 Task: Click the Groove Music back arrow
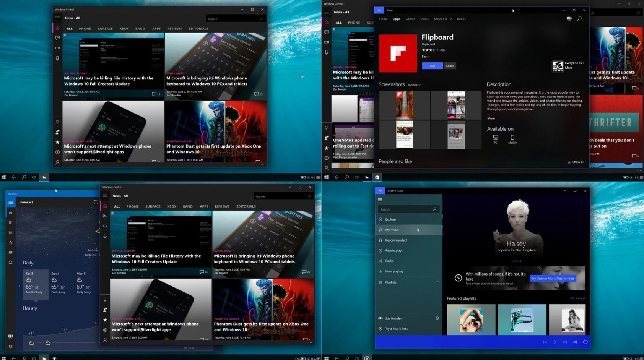click(x=380, y=191)
